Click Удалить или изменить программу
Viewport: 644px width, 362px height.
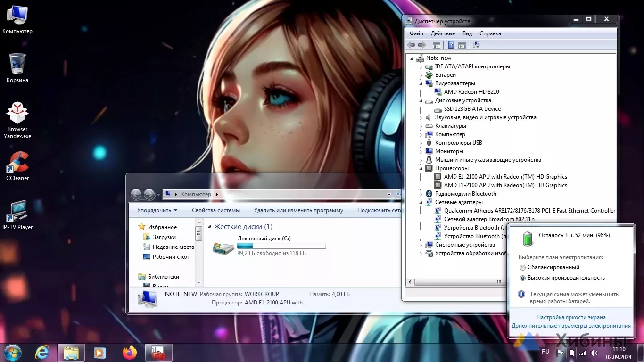298,210
